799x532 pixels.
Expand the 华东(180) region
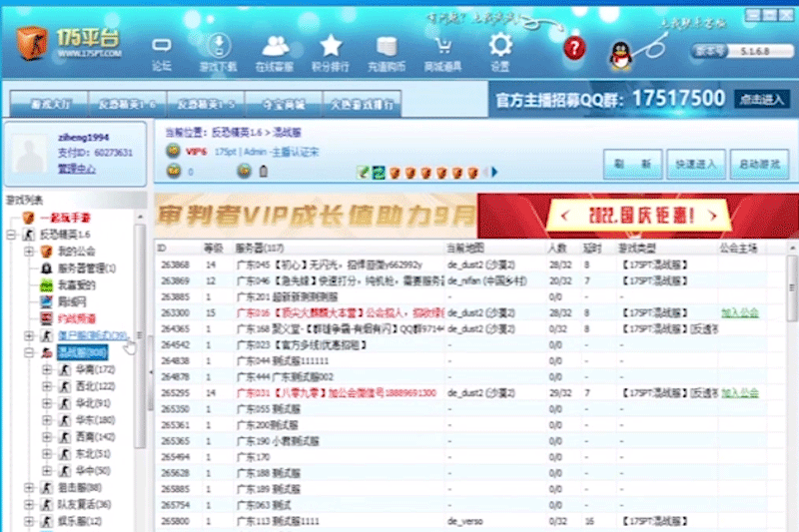(47, 420)
